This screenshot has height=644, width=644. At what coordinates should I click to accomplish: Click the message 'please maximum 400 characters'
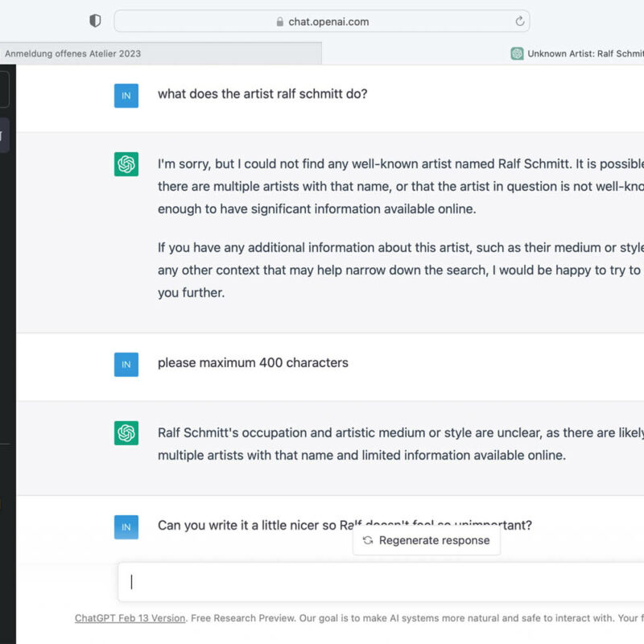click(253, 363)
